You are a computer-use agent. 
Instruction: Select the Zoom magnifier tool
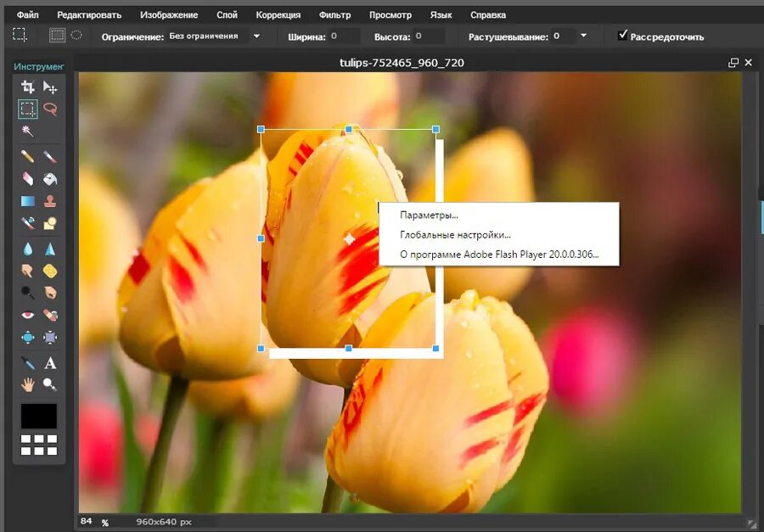point(50,385)
